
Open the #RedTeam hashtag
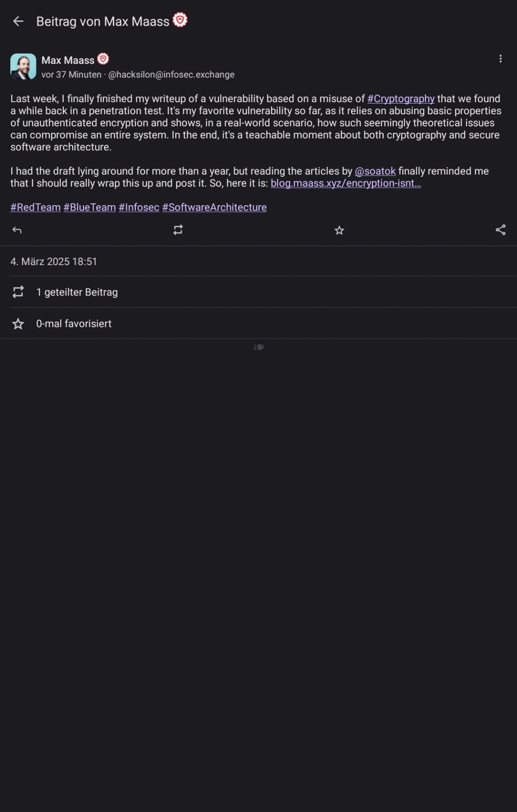36,207
